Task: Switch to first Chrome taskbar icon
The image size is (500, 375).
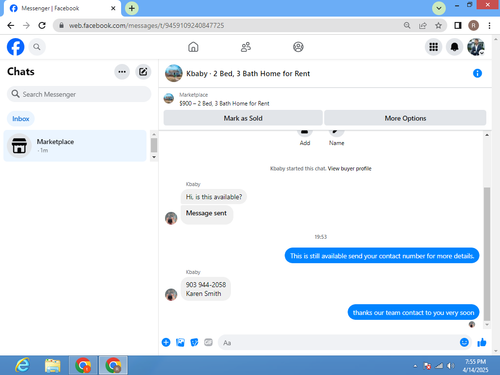Action: [83, 365]
